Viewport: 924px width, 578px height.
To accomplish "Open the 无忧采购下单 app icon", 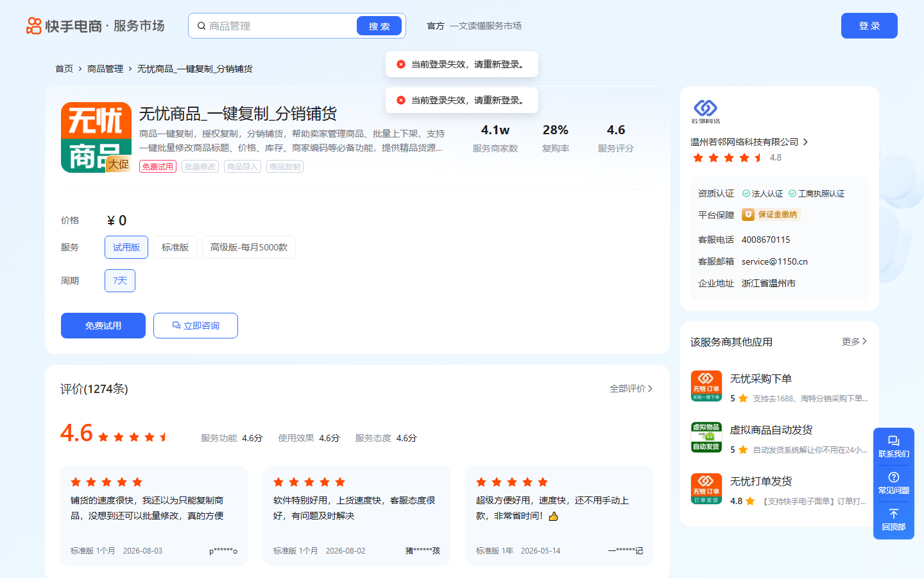I will pos(706,386).
